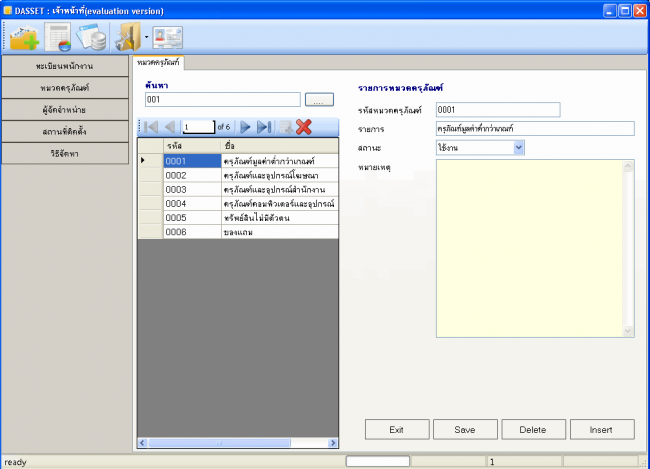Click the red X delete record icon
This screenshot has width=650, height=469.
[x=305, y=127]
